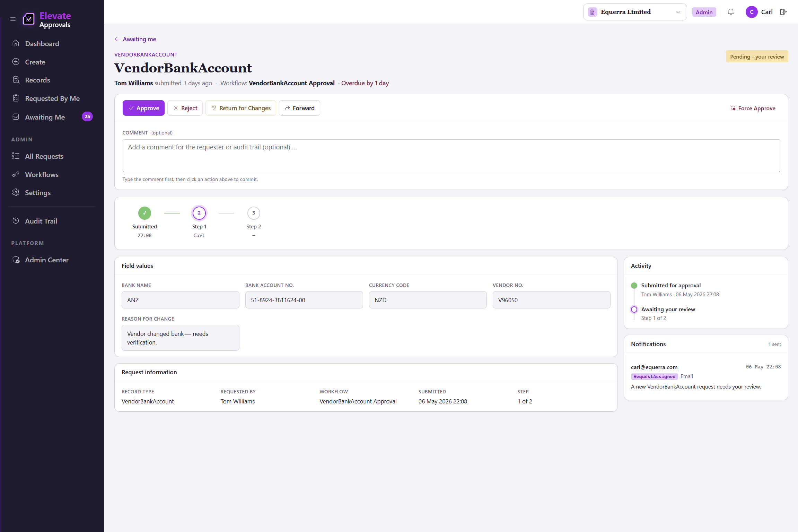Click the Workflows nodes icon
Image resolution: width=798 pixels, height=532 pixels.
coord(16,174)
